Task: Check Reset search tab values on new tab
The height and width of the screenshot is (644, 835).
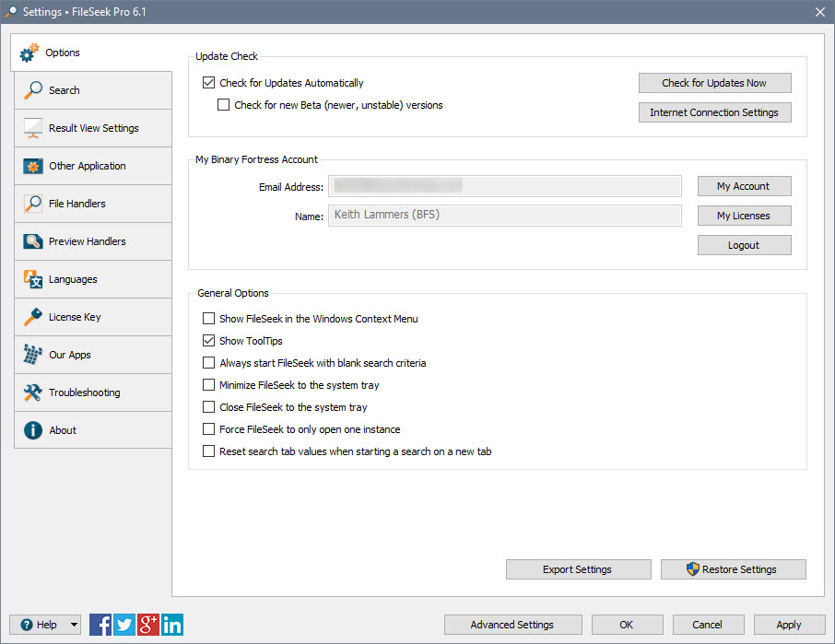Action: (x=208, y=451)
